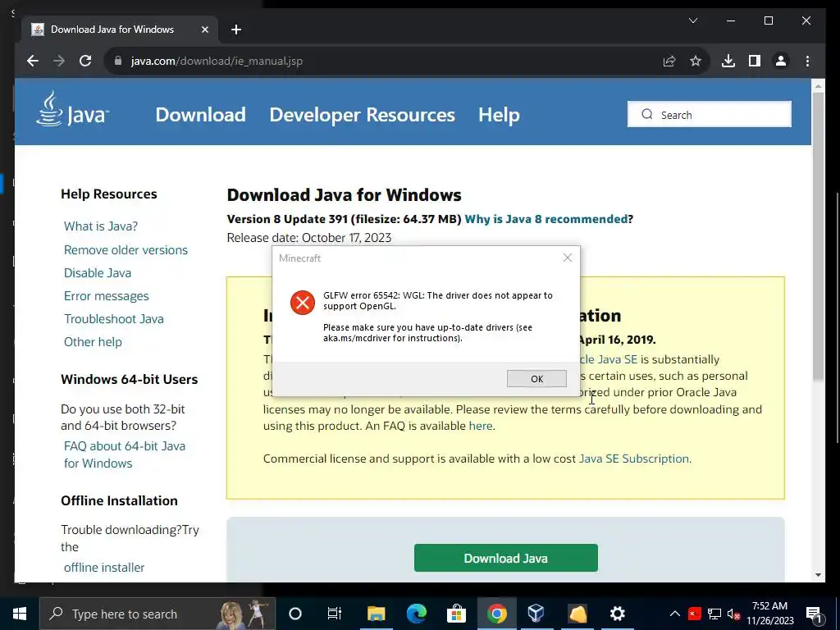
Task: Open Task View on taskbar
Action: point(335,614)
